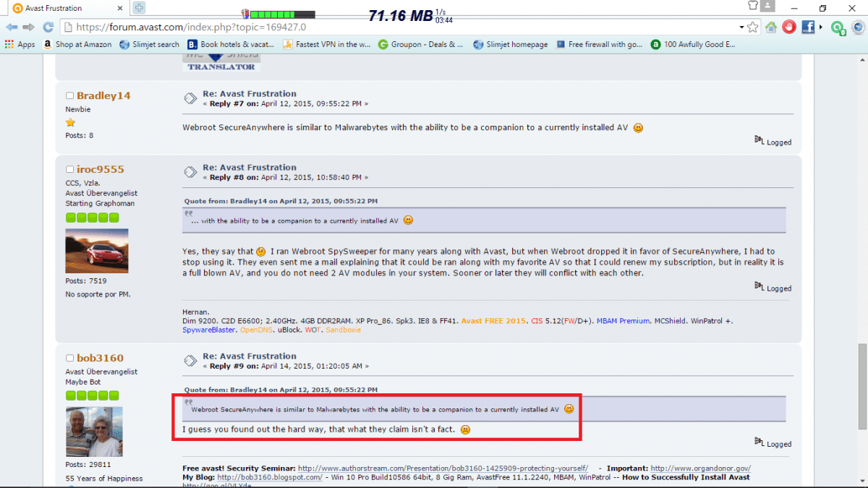Follow the Quote from Bradley14 link in iroc9555's post
The height and width of the screenshot is (488, 868).
pos(281,201)
